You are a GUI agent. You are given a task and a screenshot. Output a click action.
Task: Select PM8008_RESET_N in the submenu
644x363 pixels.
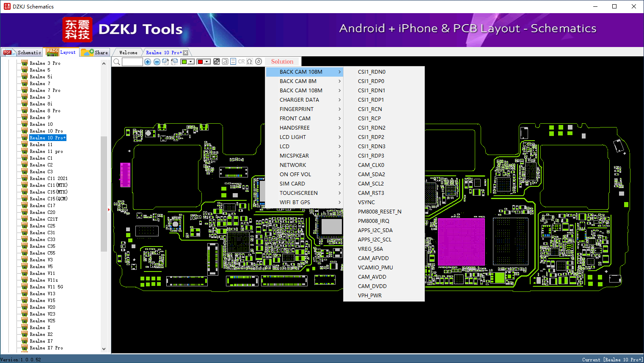point(384,212)
